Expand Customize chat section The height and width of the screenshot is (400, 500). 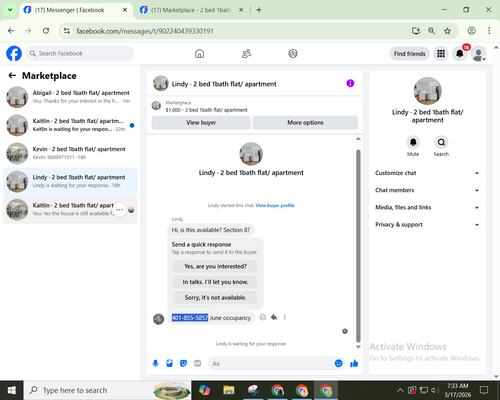427,173
